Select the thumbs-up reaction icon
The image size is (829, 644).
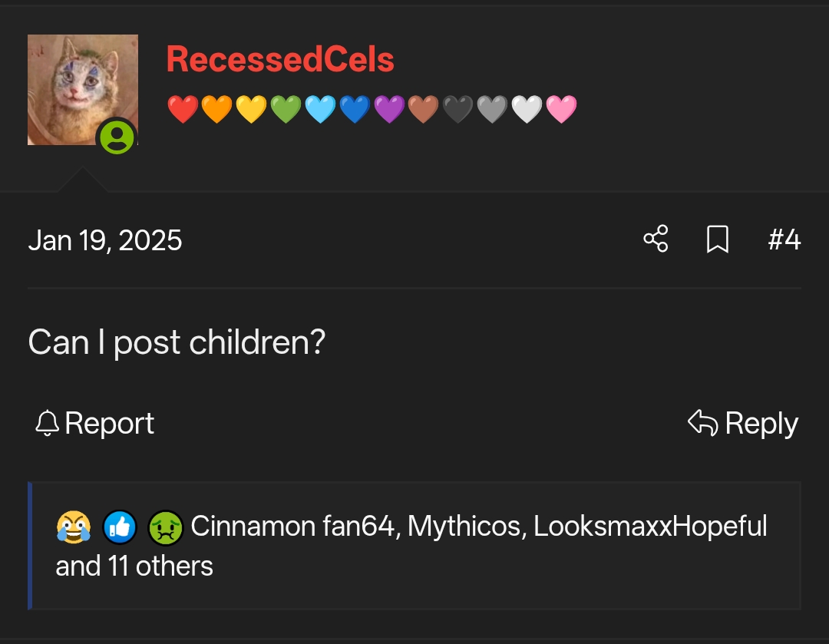click(117, 527)
